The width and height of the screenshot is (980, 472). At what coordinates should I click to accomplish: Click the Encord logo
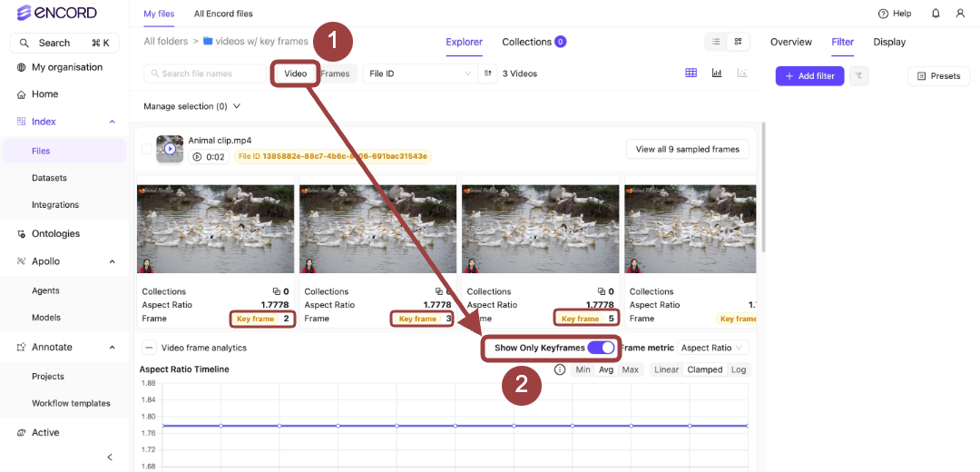57,13
